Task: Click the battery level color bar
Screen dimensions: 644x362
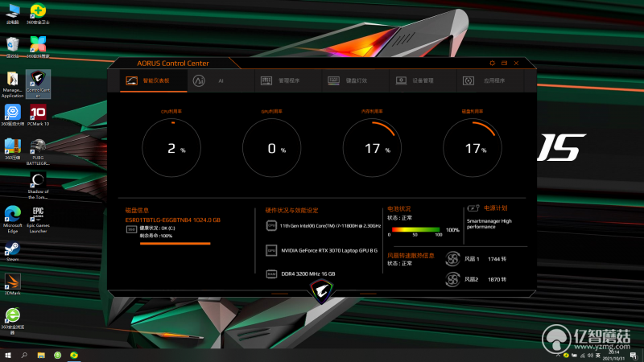Action: click(415, 230)
